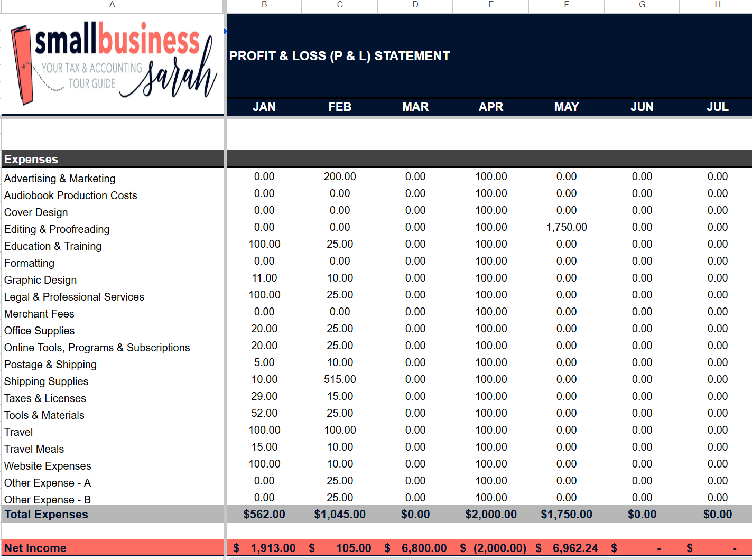Image resolution: width=752 pixels, height=560 pixels.
Task: Click the PROFIT & LOSS statement title cell
Action: click(x=339, y=55)
